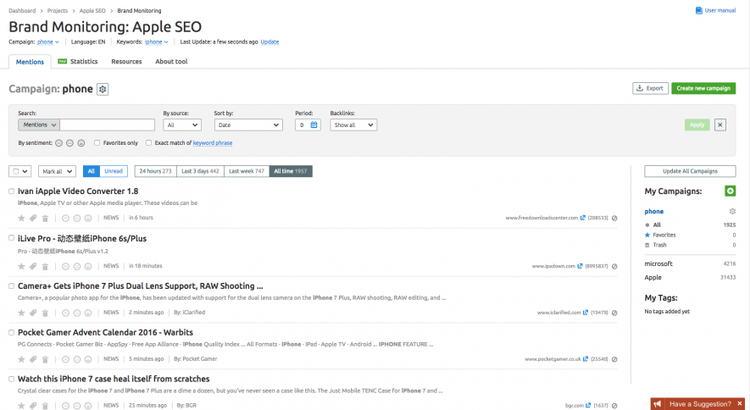
Task: Toggle the All read-status filter
Action: coord(91,171)
